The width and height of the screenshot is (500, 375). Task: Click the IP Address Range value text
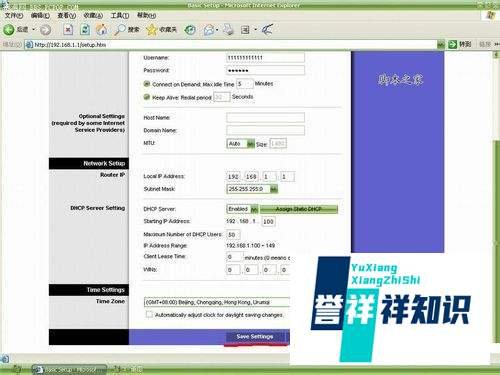pyautogui.click(x=251, y=245)
